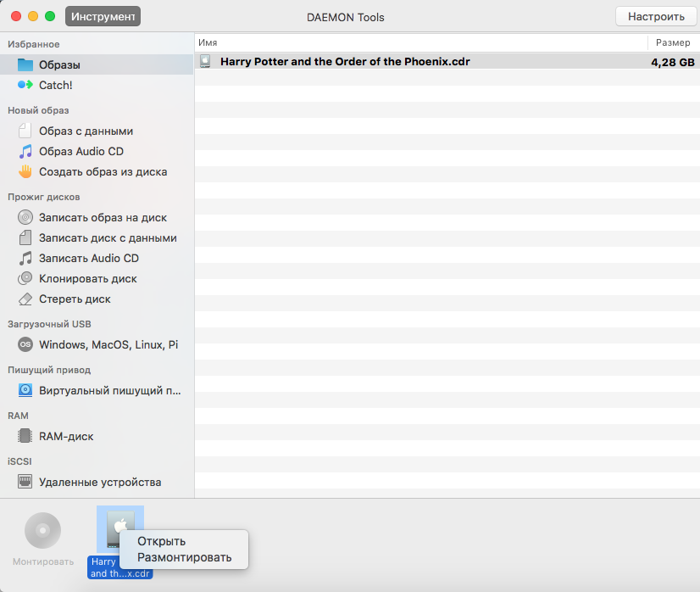Screen dimensions: 700x592
Task: Open the Catch! sidebar item
Action: coord(97,85)
